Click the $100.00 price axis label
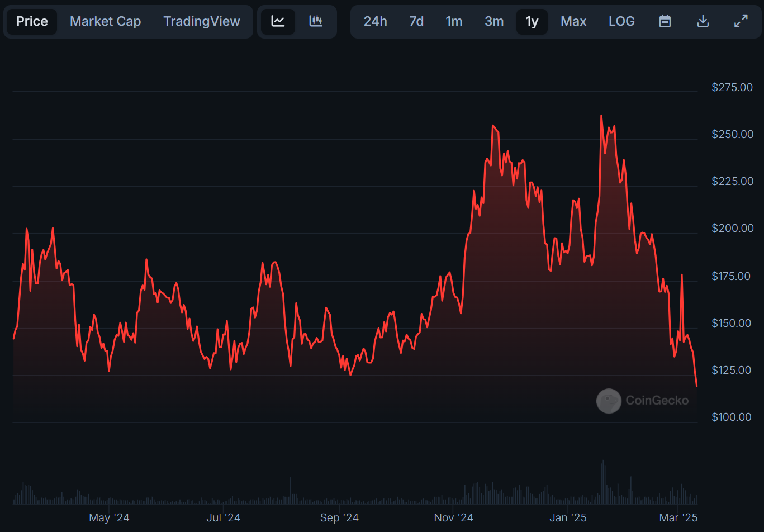This screenshot has height=532, width=764. point(732,417)
